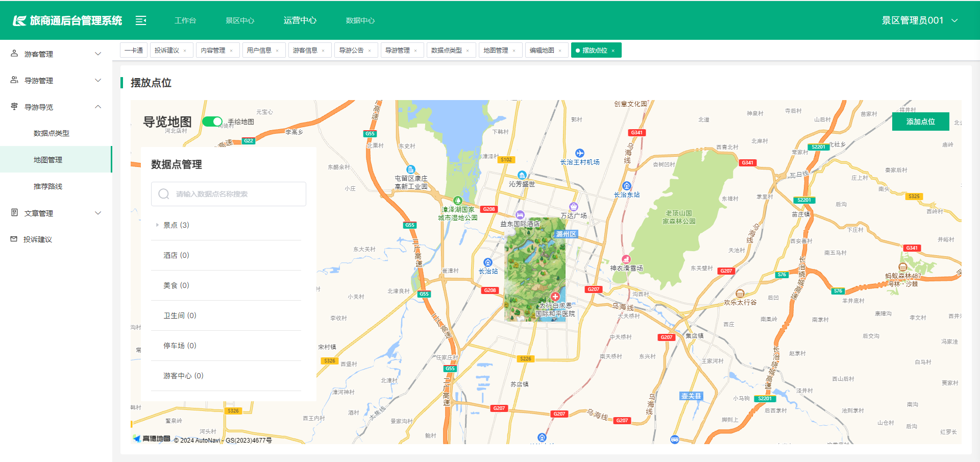The height and width of the screenshot is (462, 980).
Task: Click the 沁芳盛世 residential map marker
Action: pos(522,175)
